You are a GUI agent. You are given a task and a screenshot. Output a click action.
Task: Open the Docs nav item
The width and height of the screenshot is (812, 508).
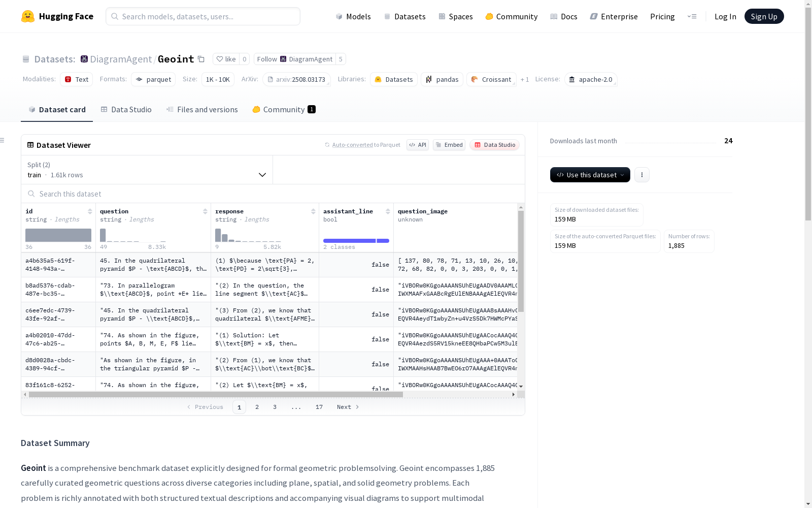coord(564,16)
